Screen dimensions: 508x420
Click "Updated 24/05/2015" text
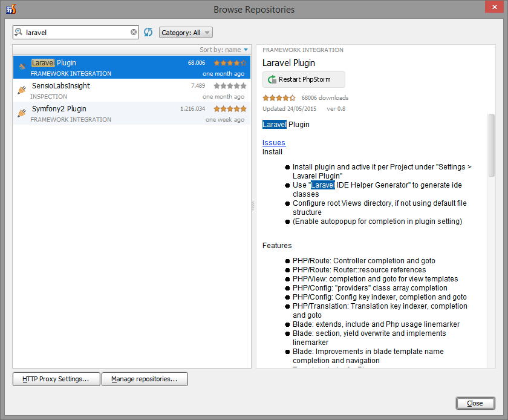coord(289,109)
